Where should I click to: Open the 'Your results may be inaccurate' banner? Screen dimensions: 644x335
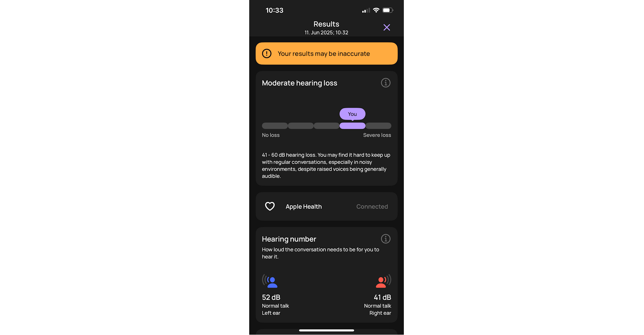point(326,54)
